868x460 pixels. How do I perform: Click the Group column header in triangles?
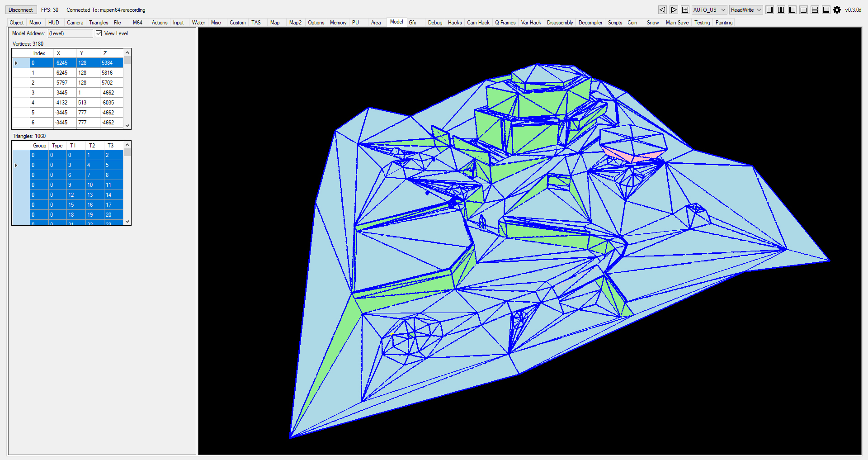pyautogui.click(x=39, y=146)
